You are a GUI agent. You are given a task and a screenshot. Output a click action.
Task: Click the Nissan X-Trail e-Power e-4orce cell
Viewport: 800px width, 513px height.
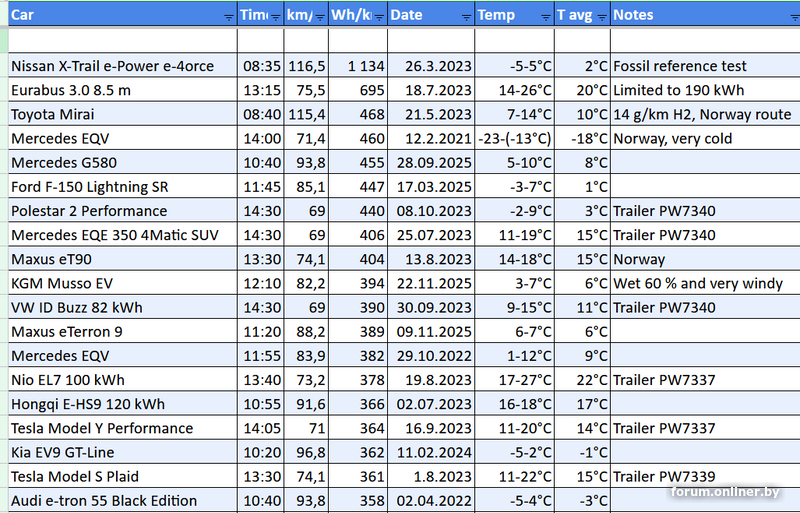coord(123,66)
